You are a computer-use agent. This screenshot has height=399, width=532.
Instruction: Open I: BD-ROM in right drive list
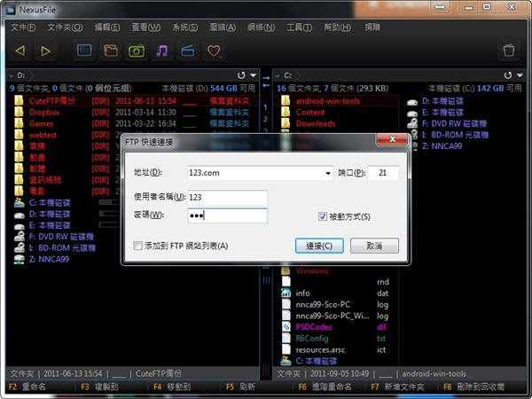tap(455, 135)
